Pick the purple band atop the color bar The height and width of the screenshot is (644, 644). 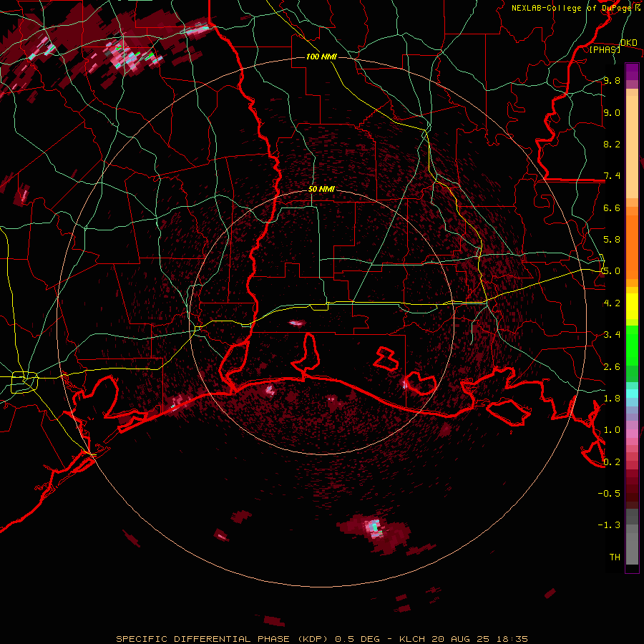[632, 72]
